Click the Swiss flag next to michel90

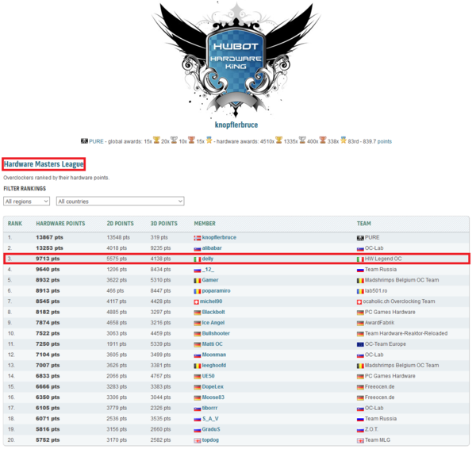pos(196,301)
